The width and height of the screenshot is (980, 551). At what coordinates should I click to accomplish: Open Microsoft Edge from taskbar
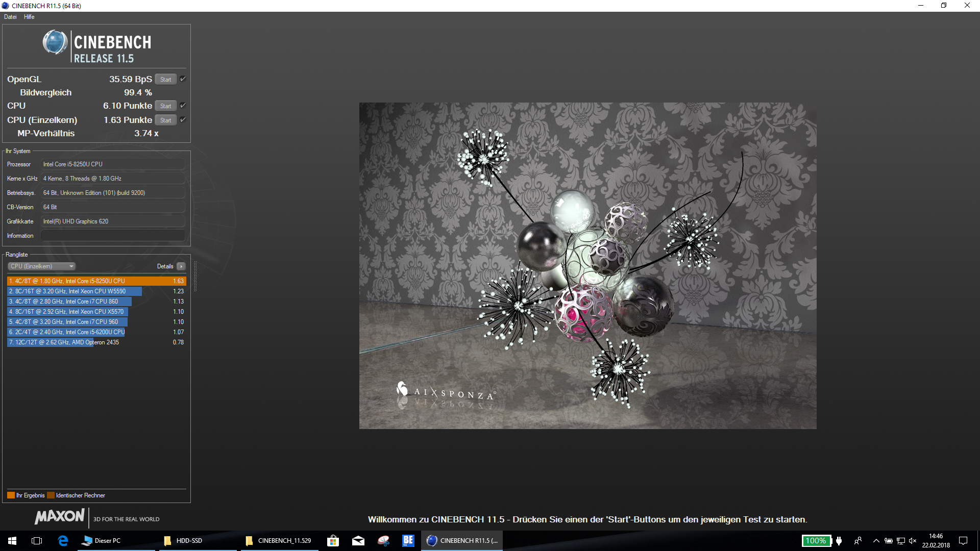pos(63,541)
